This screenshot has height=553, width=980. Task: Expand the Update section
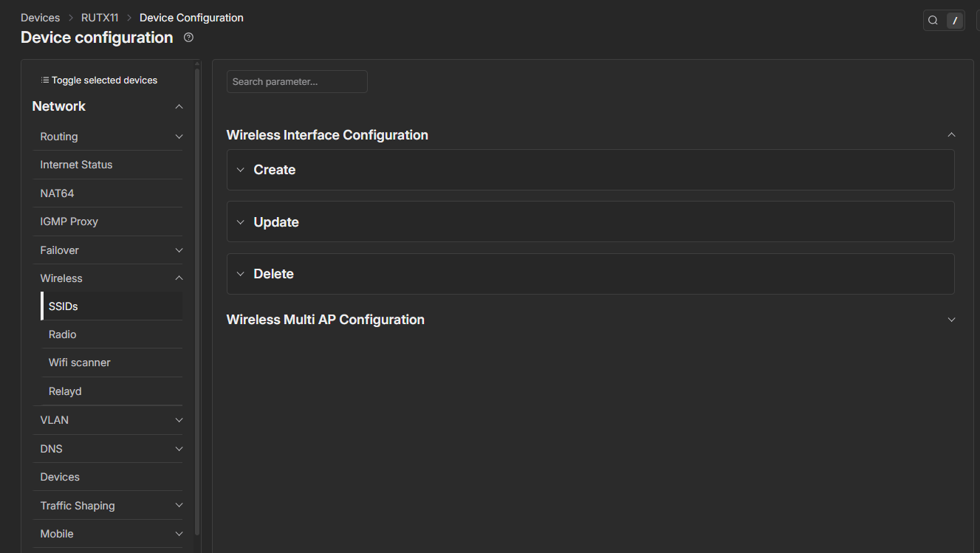pyautogui.click(x=275, y=222)
